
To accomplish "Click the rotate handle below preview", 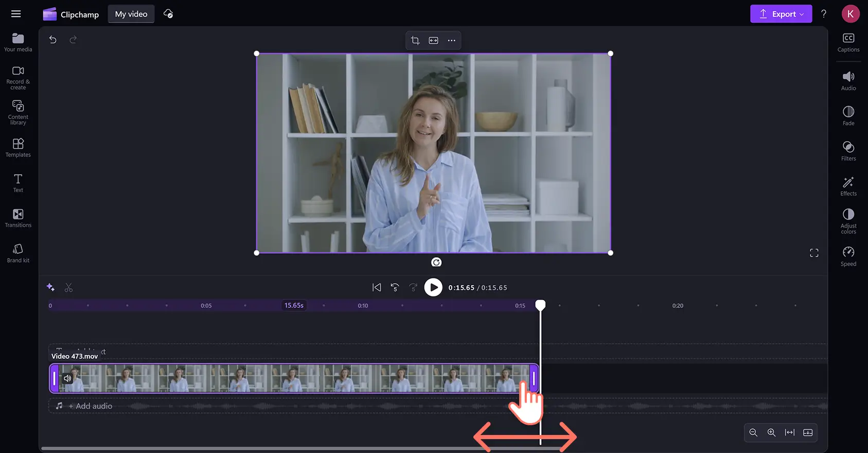I will [x=436, y=263].
